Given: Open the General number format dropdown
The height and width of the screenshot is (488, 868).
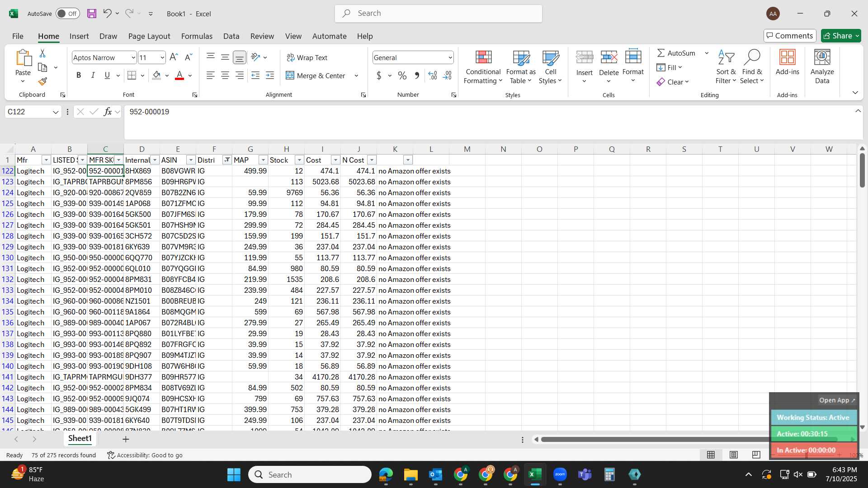Looking at the screenshot, I should coord(450,57).
